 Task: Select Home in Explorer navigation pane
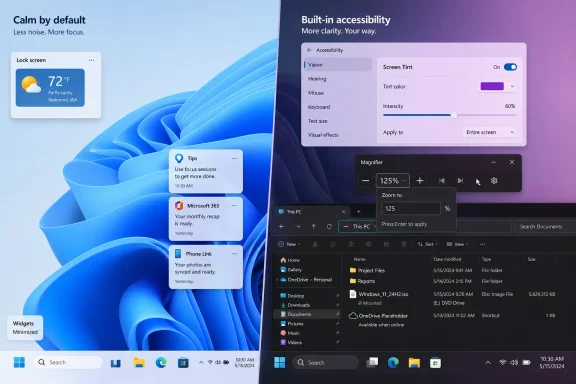pyautogui.click(x=290, y=260)
